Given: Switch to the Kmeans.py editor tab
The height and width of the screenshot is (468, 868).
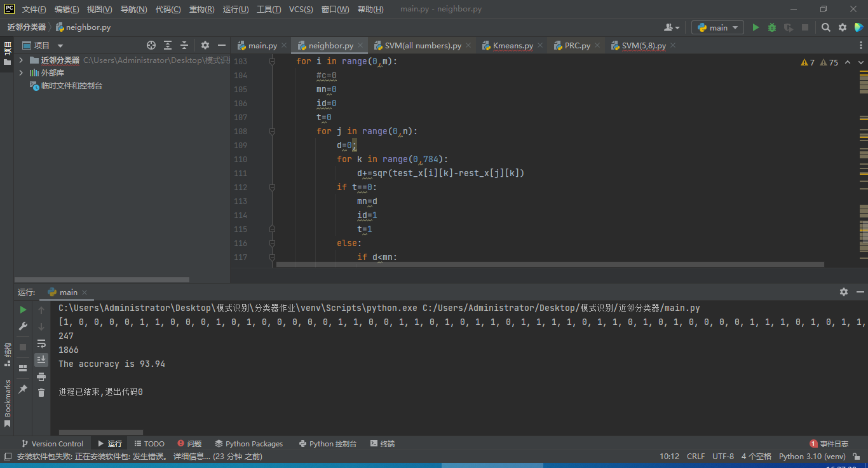Looking at the screenshot, I should tap(512, 45).
